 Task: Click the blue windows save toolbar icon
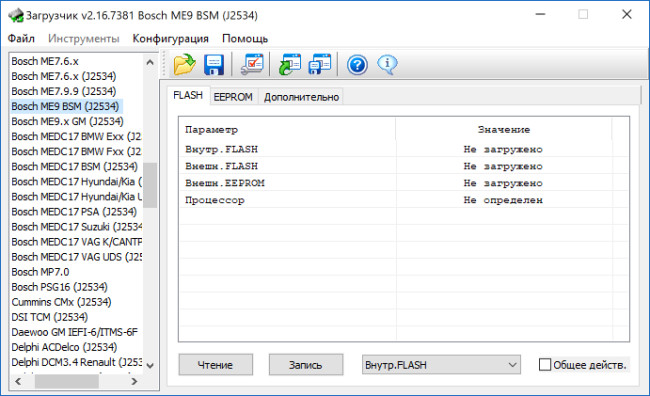click(320, 64)
